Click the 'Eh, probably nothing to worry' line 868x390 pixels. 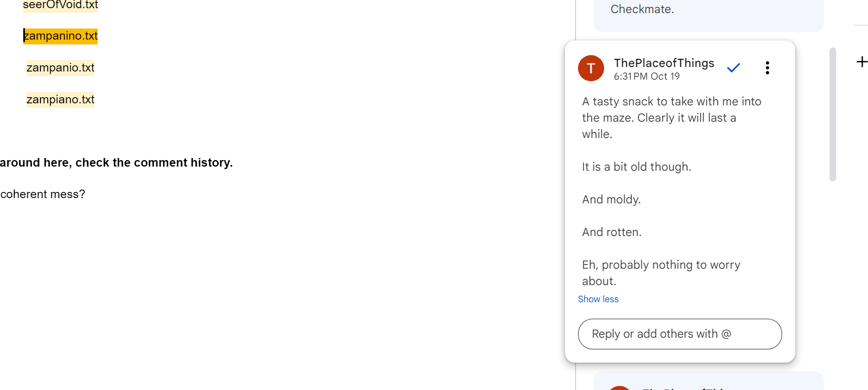click(661, 265)
